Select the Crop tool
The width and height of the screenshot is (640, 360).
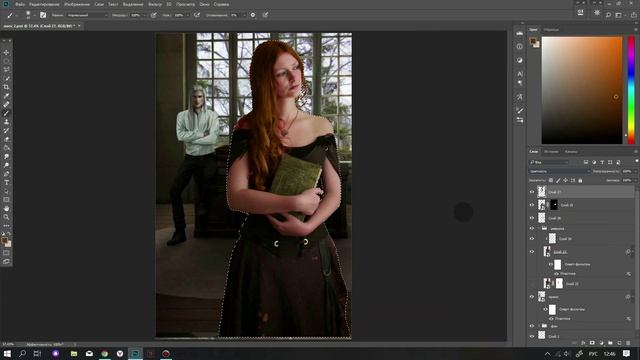click(6, 87)
